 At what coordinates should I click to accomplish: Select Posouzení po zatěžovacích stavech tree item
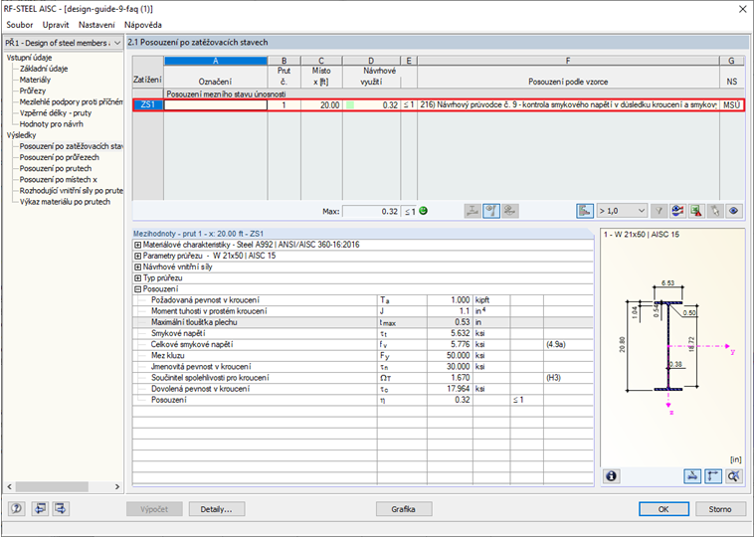point(71,146)
